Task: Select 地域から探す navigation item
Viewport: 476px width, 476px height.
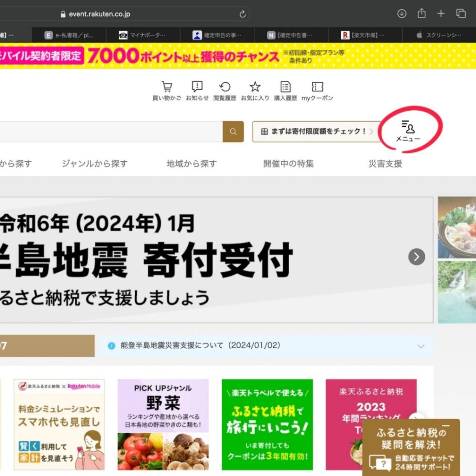Action: (192, 164)
